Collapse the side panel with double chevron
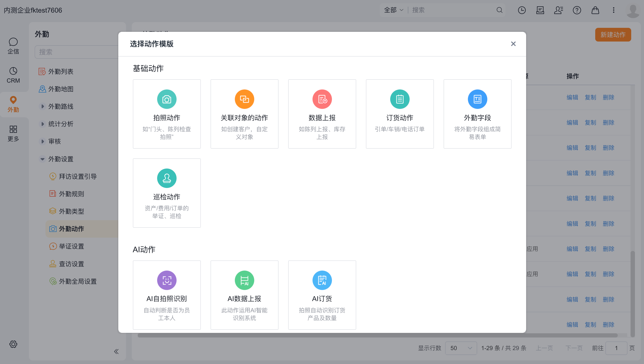Screen dimensions: 644x364 click(x=116, y=351)
